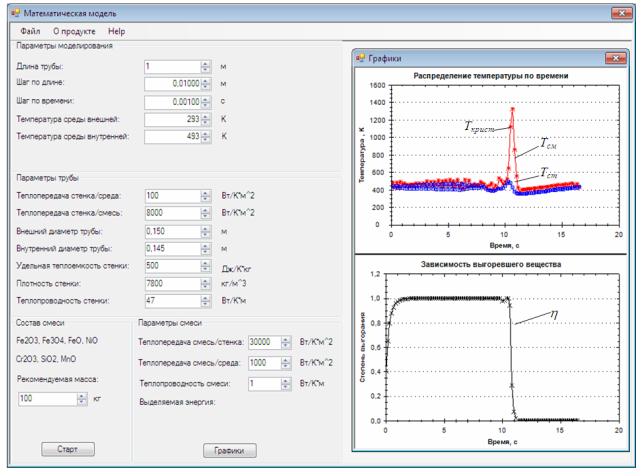
Task: Open the Help menu
Action: click(117, 32)
